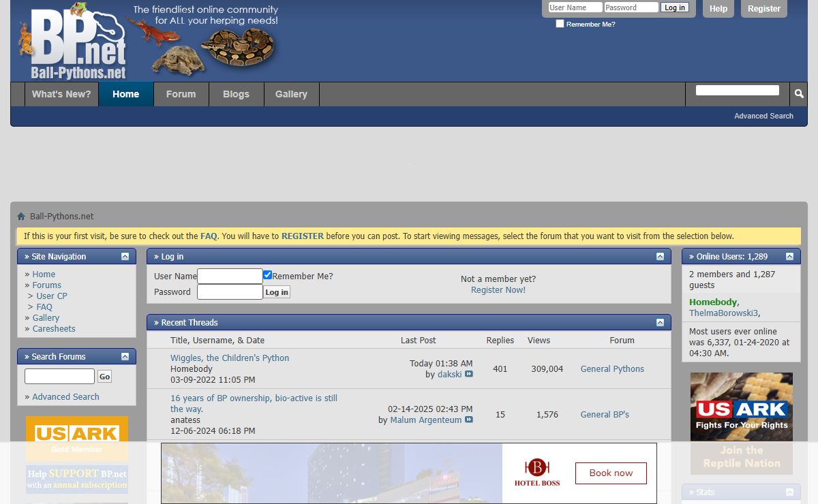Open Caresheets in Site Navigation
Image resolution: width=818 pixels, height=504 pixels.
pos(54,329)
